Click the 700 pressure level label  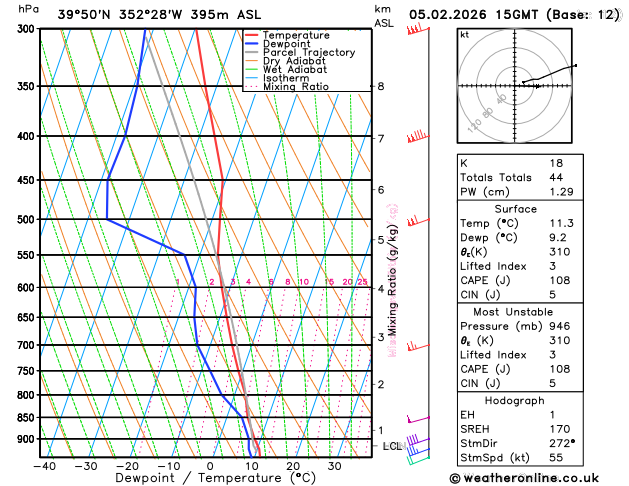click(28, 345)
